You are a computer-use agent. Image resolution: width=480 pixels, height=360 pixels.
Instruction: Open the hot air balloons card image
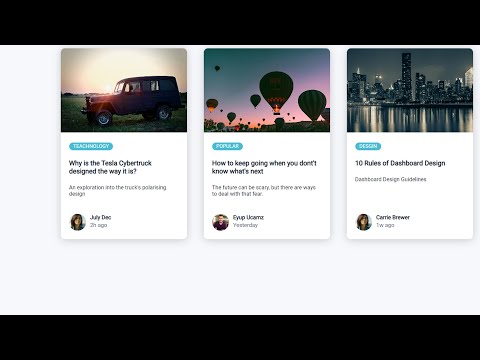pyautogui.click(x=267, y=90)
